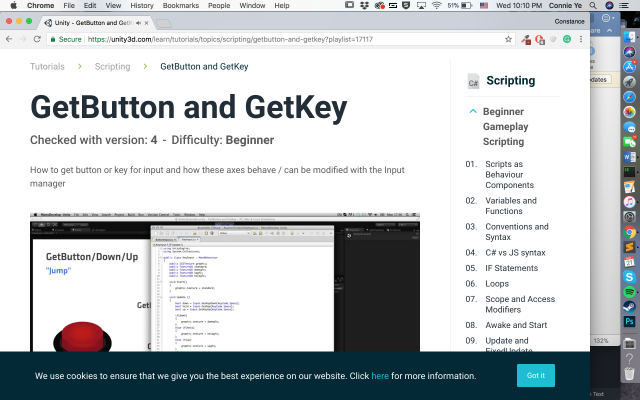
Task: Click the Dropbox menu bar icon
Action: click(364, 5)
